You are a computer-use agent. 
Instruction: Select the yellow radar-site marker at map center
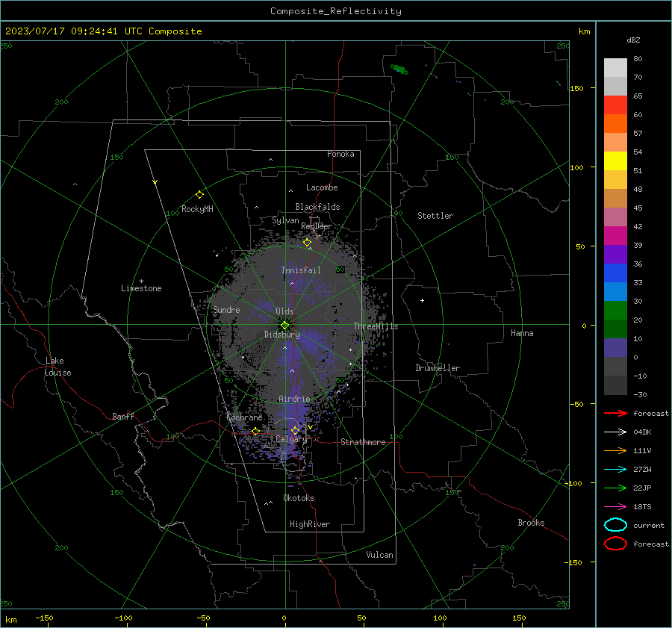[x=285, y=325]
